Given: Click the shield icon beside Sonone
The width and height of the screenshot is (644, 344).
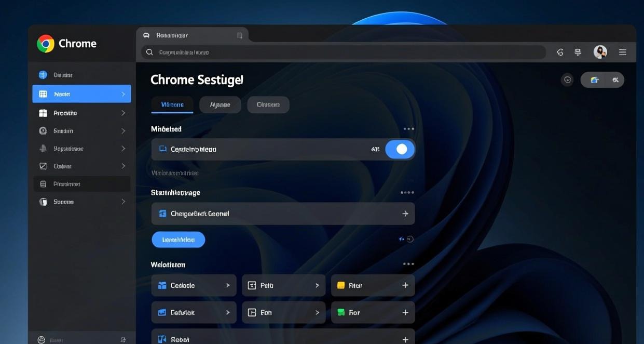Looking at the screenshot, I should coord(43,202).
